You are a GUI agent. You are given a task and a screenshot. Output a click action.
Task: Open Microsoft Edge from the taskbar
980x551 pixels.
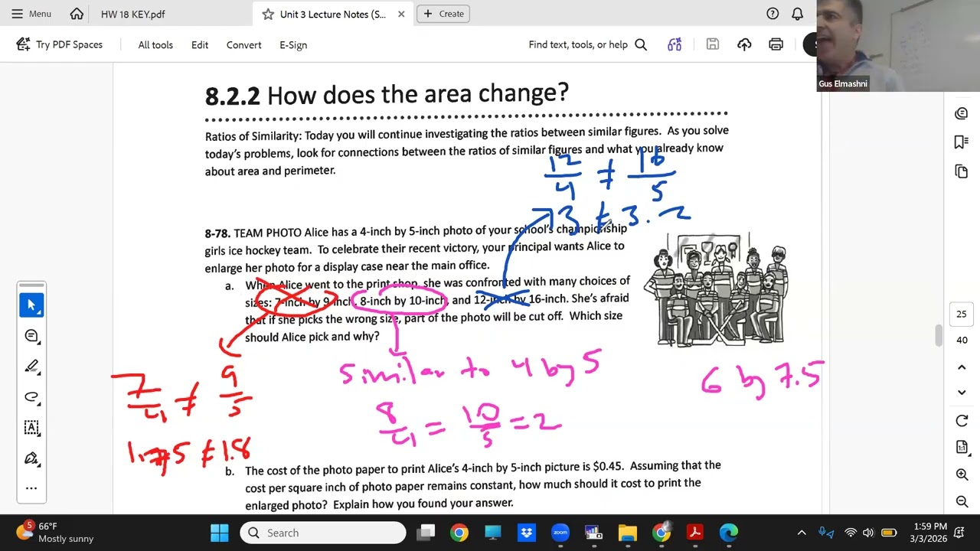pos(728,533)
